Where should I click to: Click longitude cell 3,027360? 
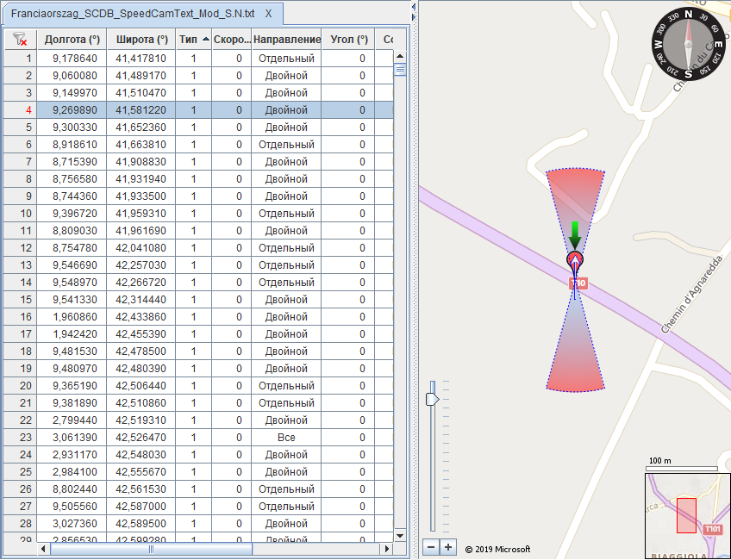point(72,524)
